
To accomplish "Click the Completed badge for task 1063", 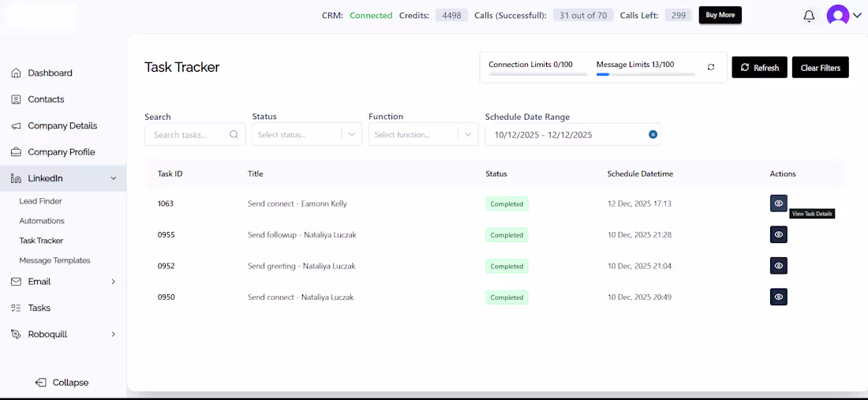I will 507,204.
